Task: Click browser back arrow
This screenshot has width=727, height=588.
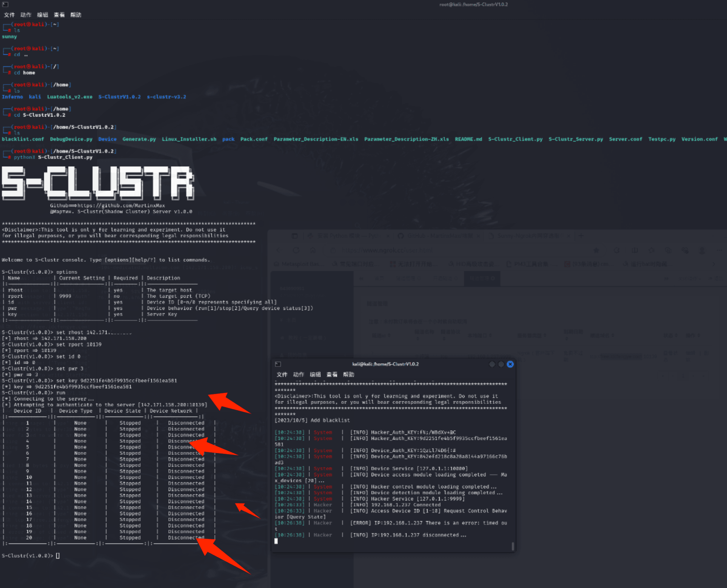Action: (x=279, y=250)
